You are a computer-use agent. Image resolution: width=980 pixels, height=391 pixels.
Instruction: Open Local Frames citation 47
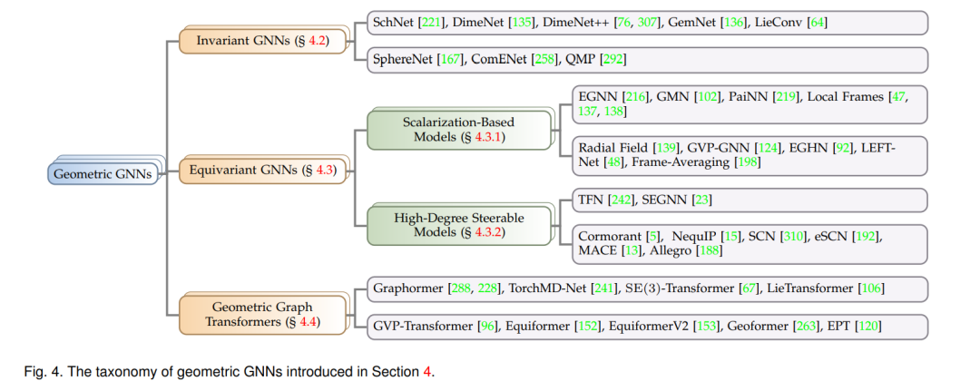coord(897,97)
